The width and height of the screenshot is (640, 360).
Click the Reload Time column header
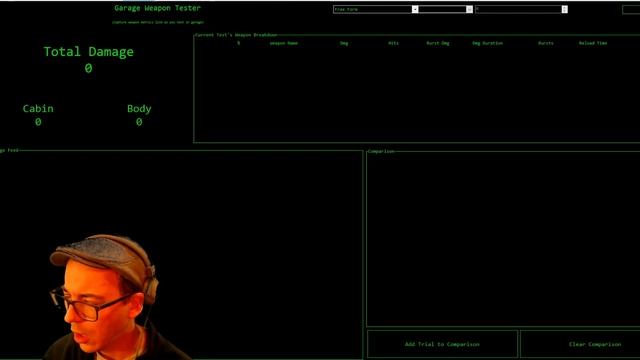click(x=593, y=43)
